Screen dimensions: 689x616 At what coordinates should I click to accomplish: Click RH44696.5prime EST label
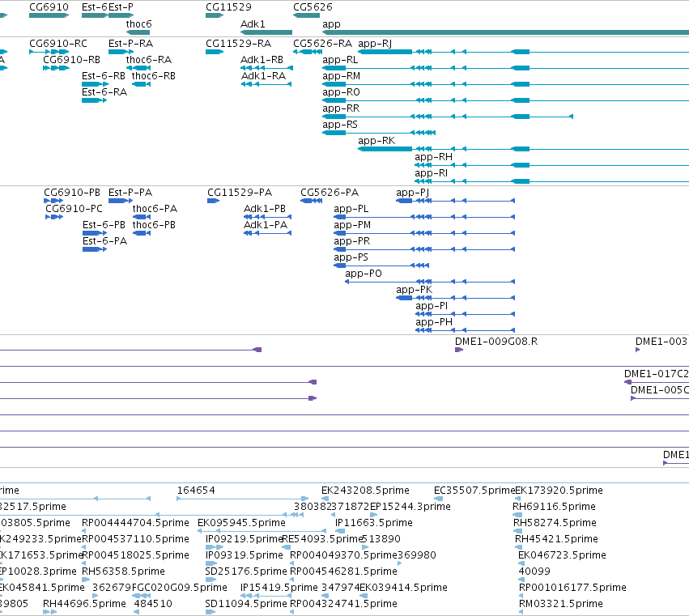pos(84,604)
